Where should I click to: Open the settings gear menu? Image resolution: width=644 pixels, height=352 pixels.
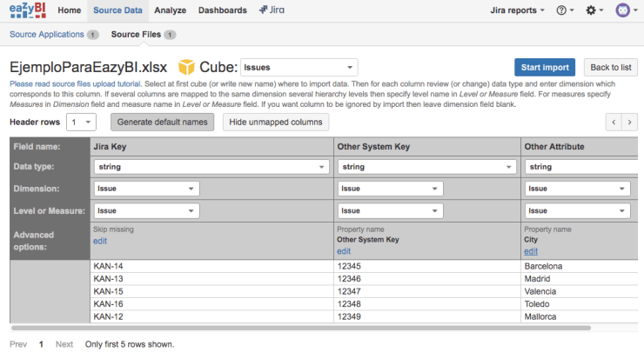(x=595, y=10)
